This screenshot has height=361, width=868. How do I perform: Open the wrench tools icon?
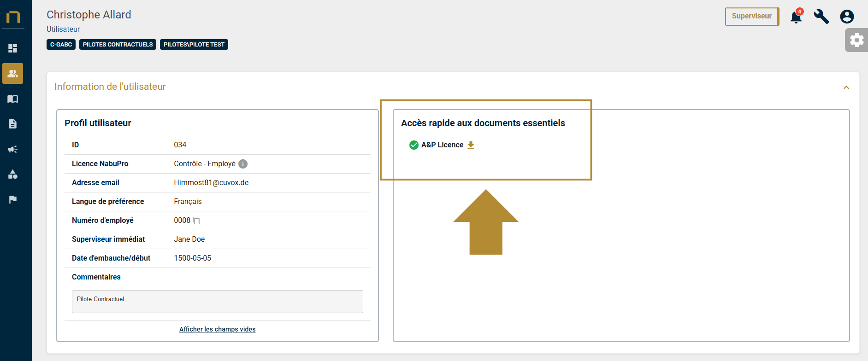821,17
